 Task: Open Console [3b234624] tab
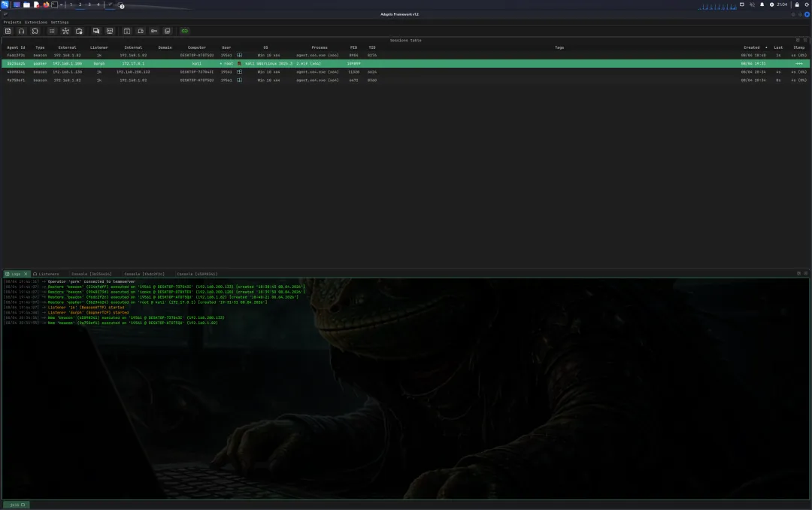91,274
